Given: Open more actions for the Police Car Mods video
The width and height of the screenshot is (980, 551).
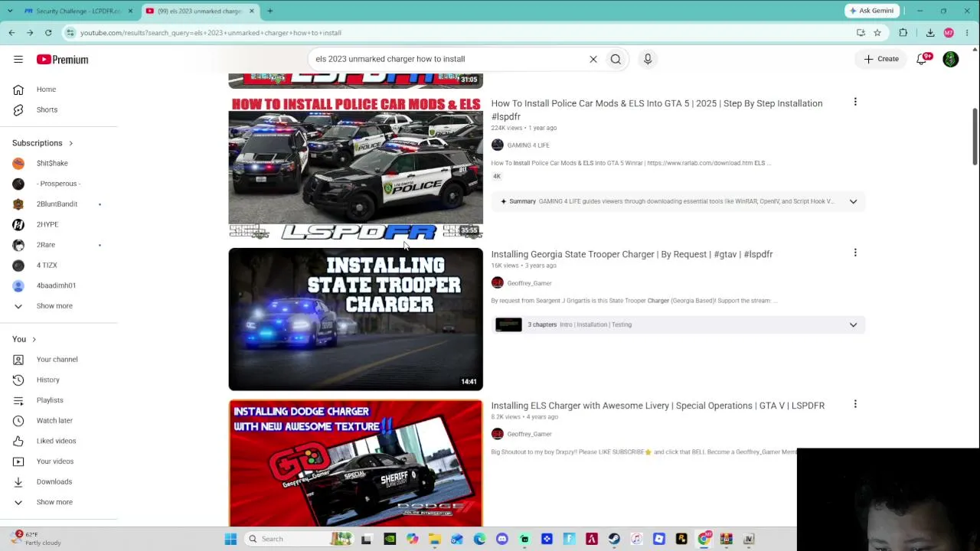Looking at the screenshot, I should tap(855, 102).
